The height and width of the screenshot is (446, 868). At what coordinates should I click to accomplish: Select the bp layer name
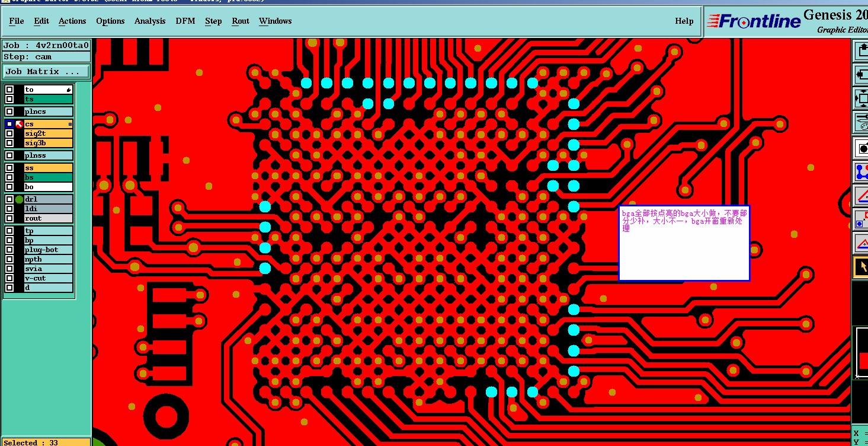point(49,240)
